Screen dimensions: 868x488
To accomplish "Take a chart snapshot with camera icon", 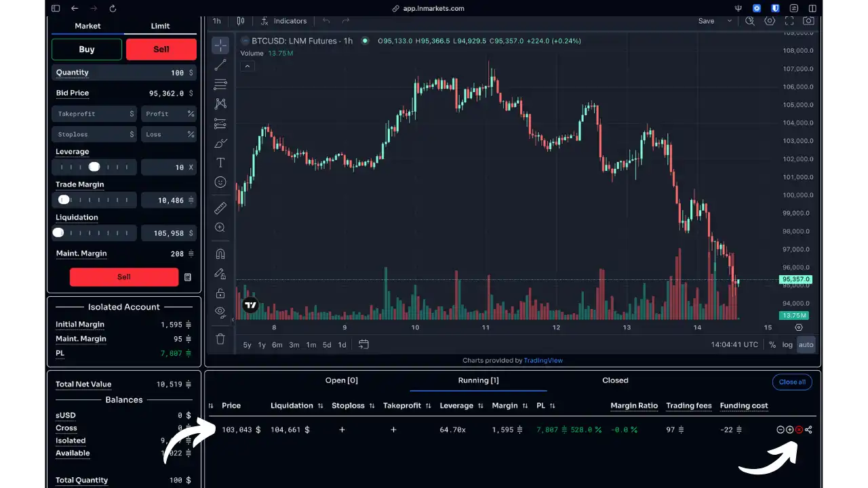I will (808, 21).
